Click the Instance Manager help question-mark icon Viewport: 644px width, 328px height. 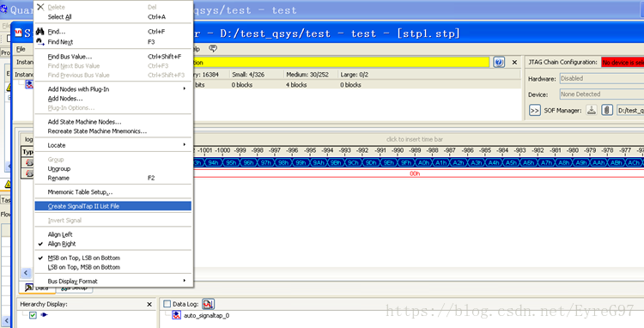pos(499,63)
